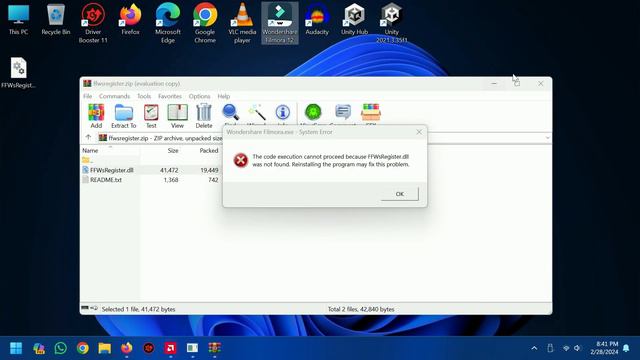Click the Wondershare Filmora 12 desktop shortcut
The width and height of the screenshot is (640, 360).
coord(280,24)
